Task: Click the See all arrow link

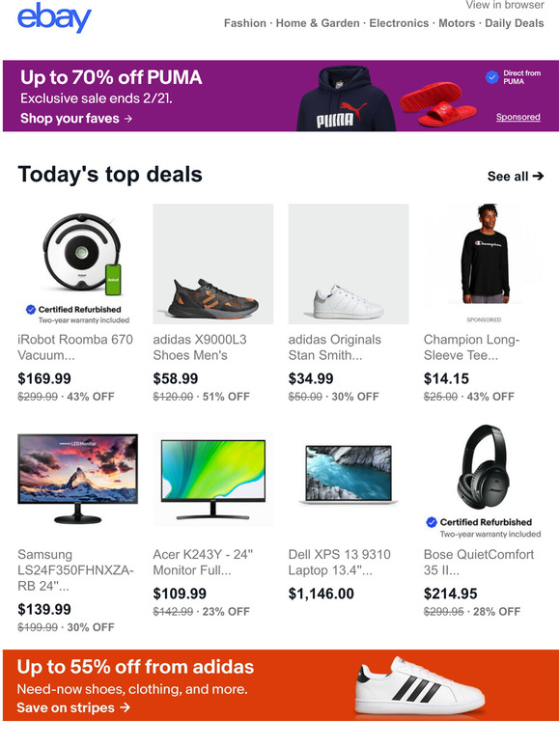Action: [516, 177]
